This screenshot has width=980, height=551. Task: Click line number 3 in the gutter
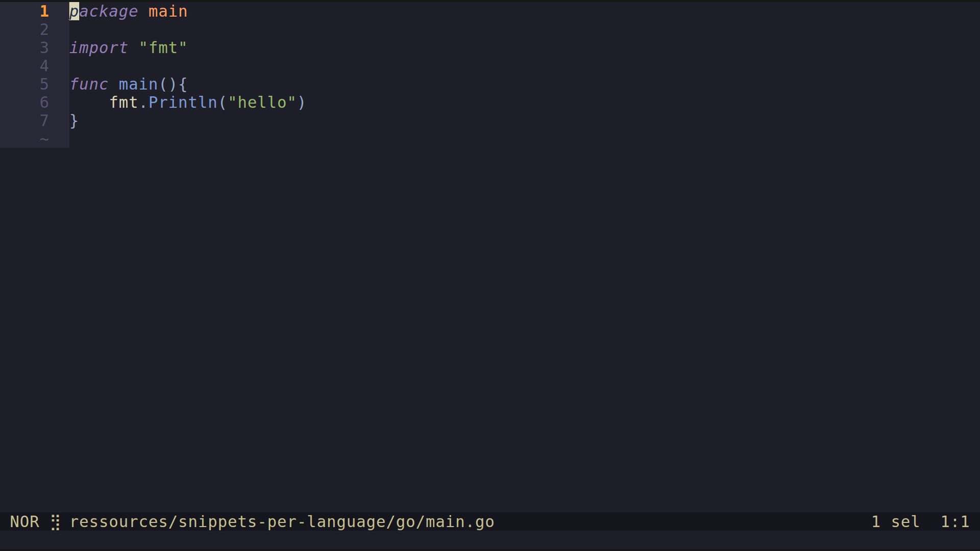click(44, 48)
